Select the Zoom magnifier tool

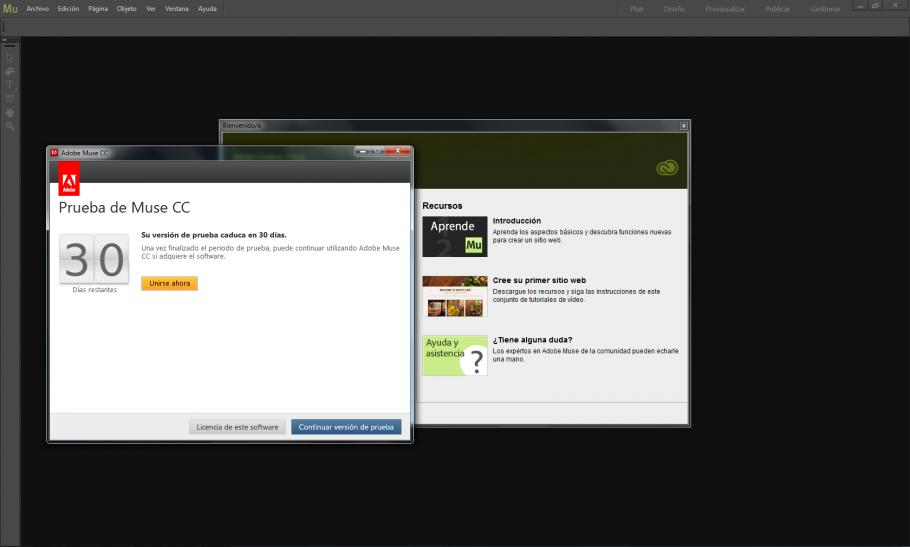(x=10, y=126)
